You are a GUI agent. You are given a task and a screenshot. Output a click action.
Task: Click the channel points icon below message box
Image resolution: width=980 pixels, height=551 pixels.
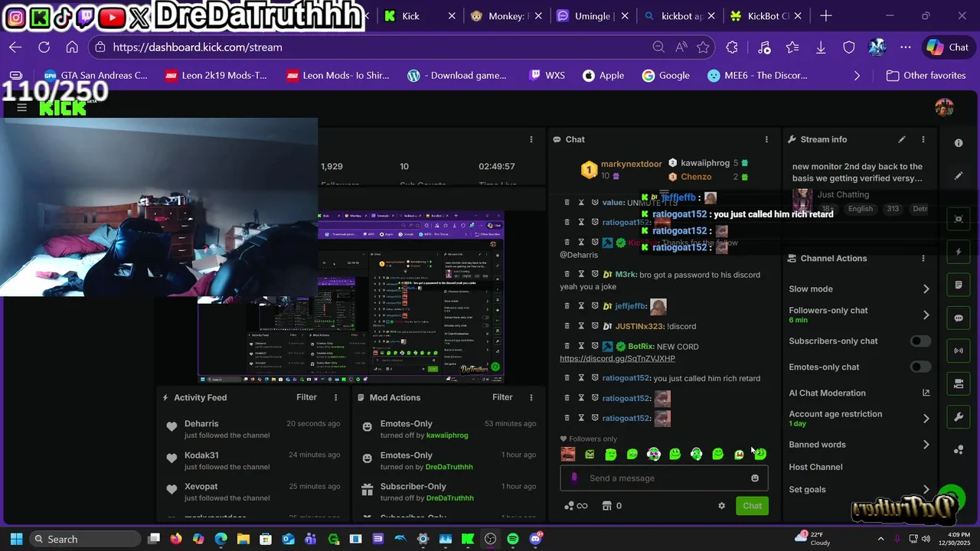575,506
